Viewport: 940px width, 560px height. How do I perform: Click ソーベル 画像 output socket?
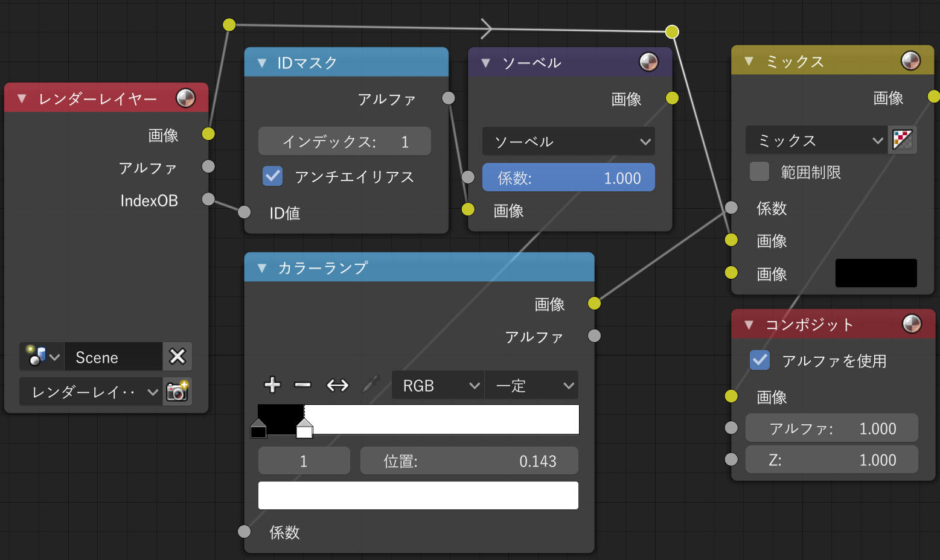tap(672, 98)
